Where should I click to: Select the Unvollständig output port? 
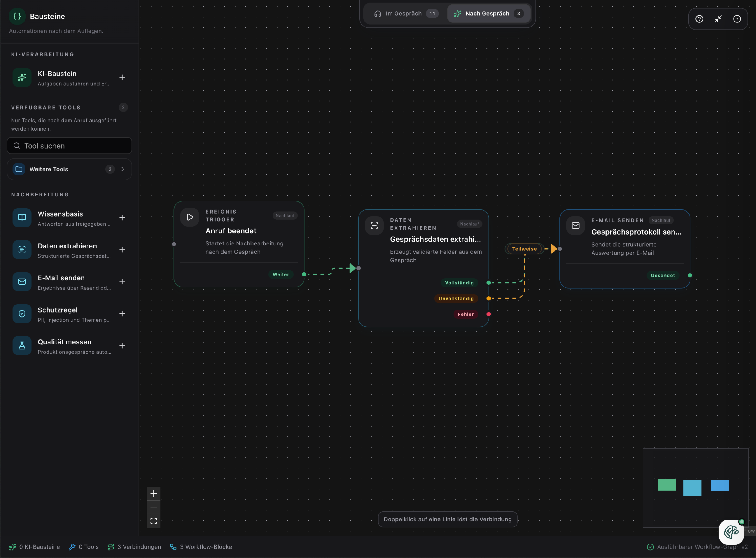coord(488,299)
